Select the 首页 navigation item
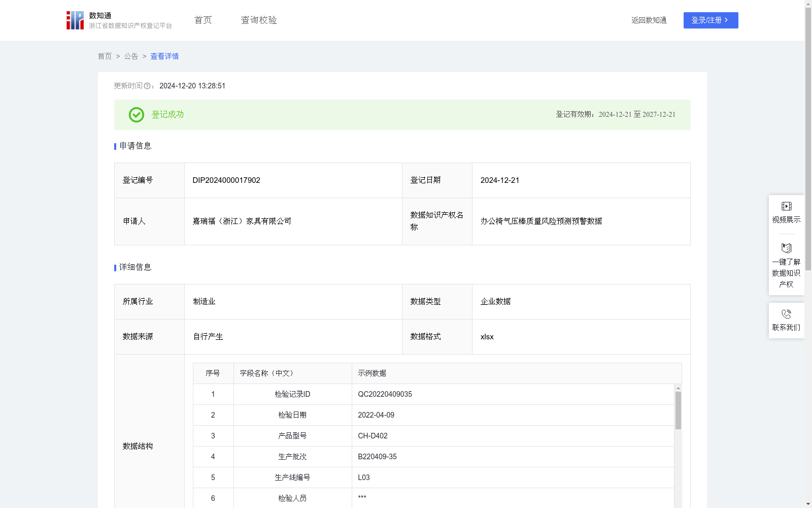Image resolution: width=812 pixels, height=508 pixels. [x=202, y=20]
